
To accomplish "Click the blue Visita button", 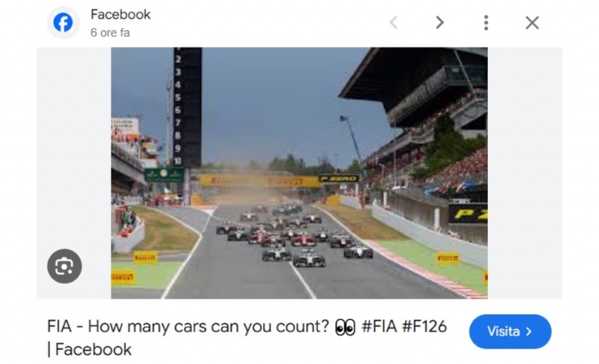I will pos(510,331).
